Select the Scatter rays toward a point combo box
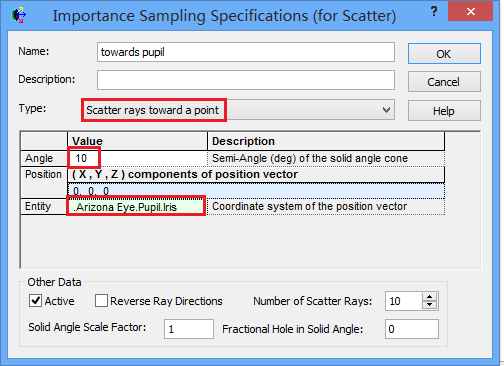504x366 pixels. [238, 110]
